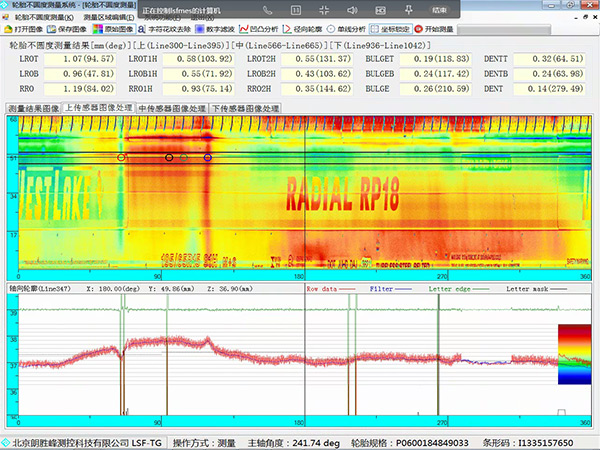Click the RRO value field 1.19(84.02)

point(80,89)
